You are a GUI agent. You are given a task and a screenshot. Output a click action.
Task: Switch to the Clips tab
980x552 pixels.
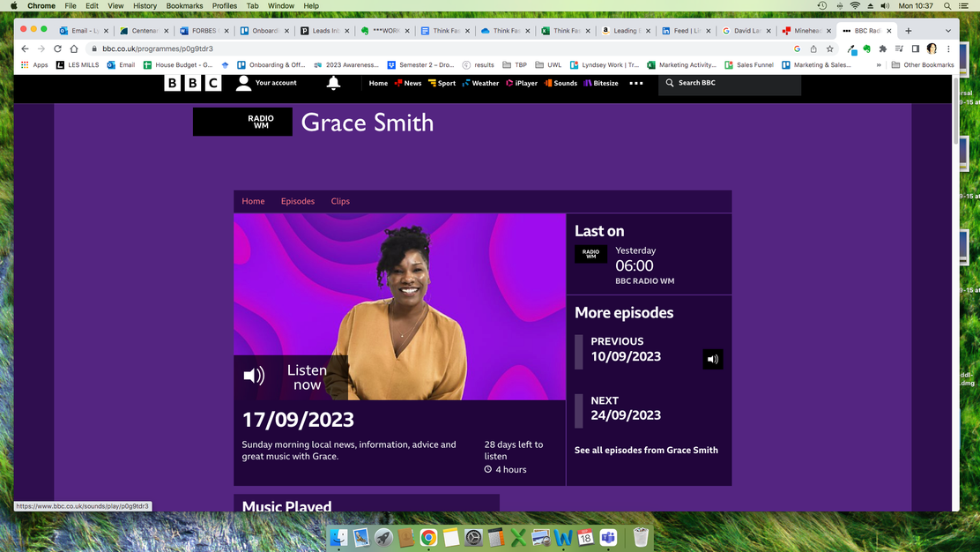[x=340, y=201]
